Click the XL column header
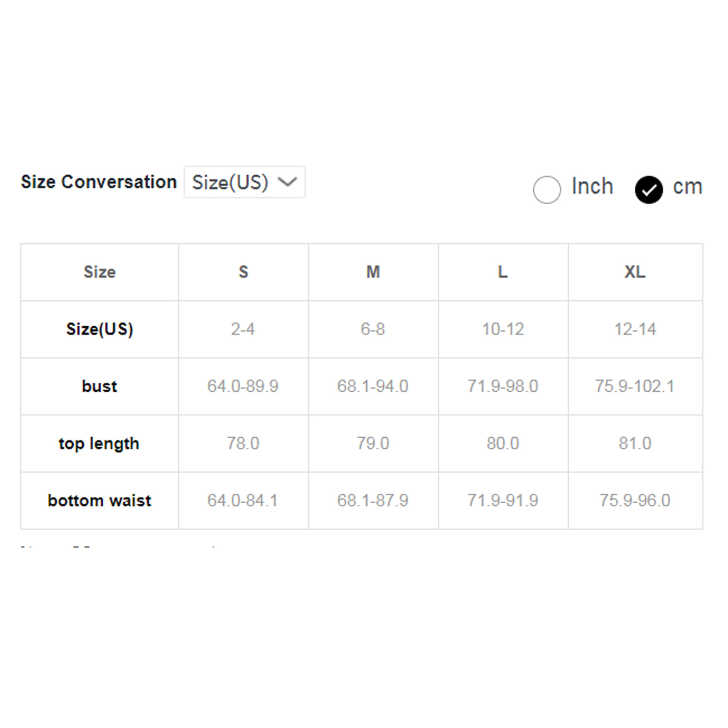This screenshot has height=728, width=728. click(x=635, y=272)
